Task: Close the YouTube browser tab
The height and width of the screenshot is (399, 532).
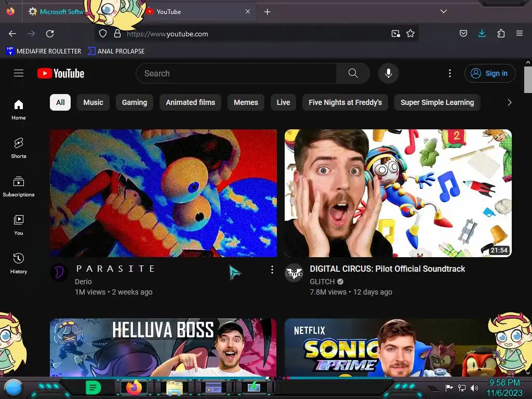Action: (x=248, y=11)
